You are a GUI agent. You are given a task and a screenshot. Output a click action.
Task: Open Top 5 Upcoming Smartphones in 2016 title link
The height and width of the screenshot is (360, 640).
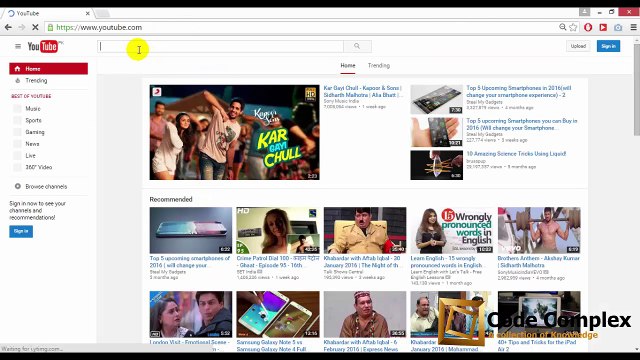[518, 91]
